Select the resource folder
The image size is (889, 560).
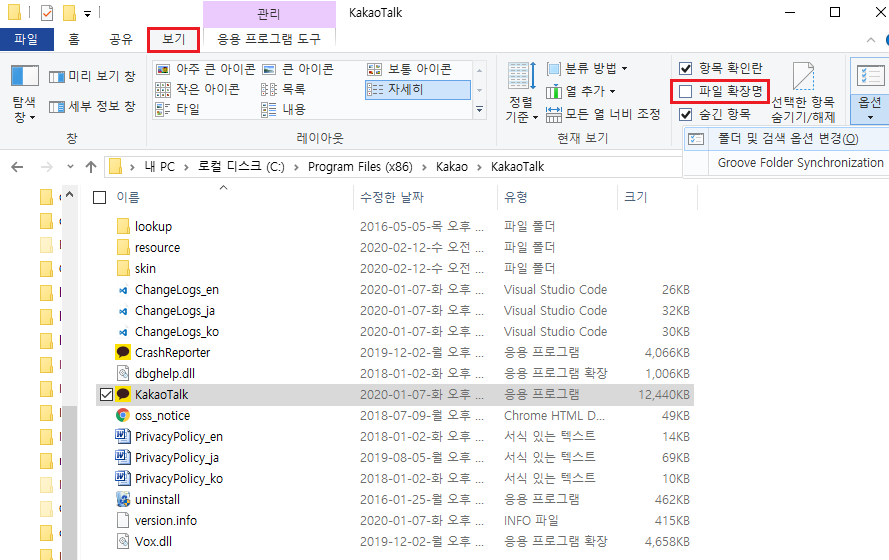pos(157,248)
